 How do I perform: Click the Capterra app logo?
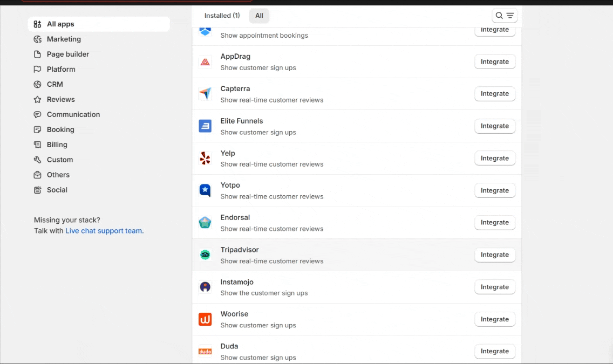pyautogui.click(x=205, y=94)
